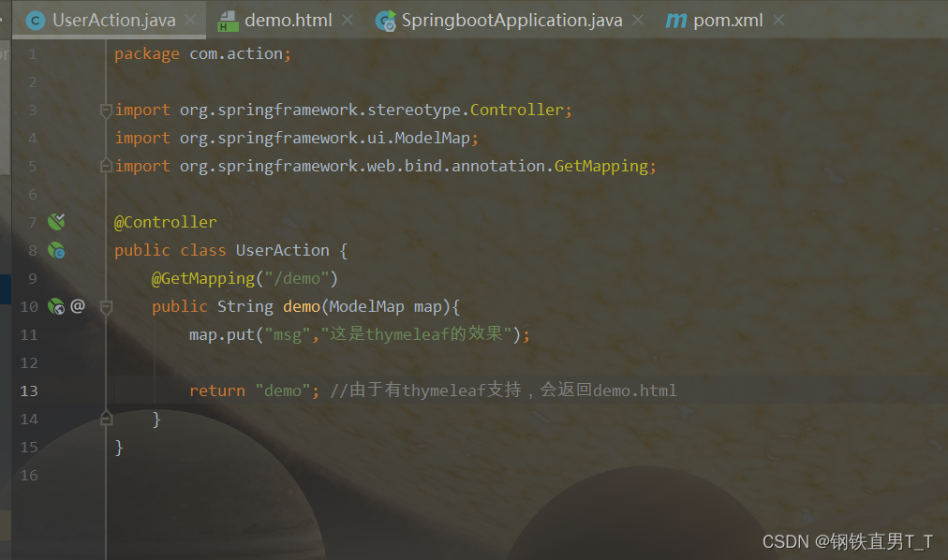Screen dimensions: 948x560
Task: Click the import fold end marker at line 5
Action: (106, 166)
